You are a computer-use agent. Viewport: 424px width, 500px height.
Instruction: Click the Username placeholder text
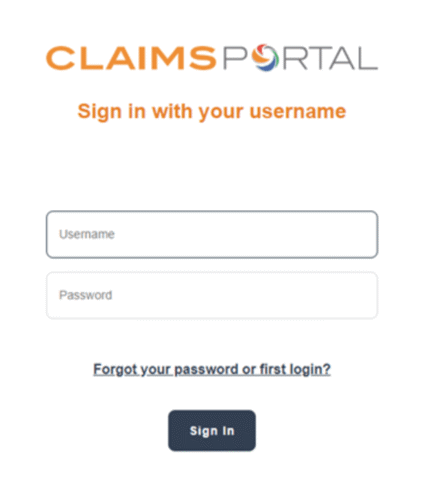(x=87, y=234)
